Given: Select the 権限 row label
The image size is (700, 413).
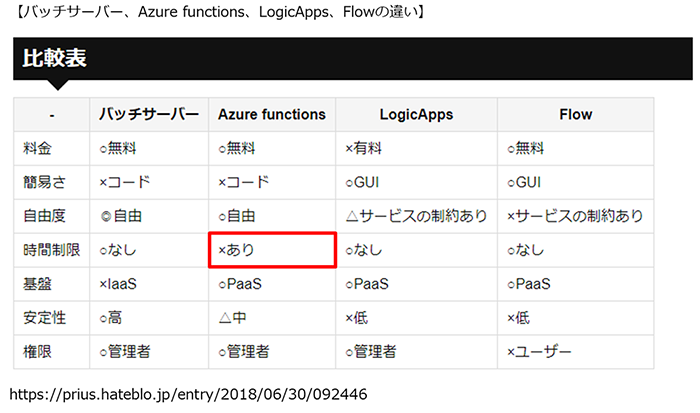Looking at the screenshot, I should tap(52, 352).
